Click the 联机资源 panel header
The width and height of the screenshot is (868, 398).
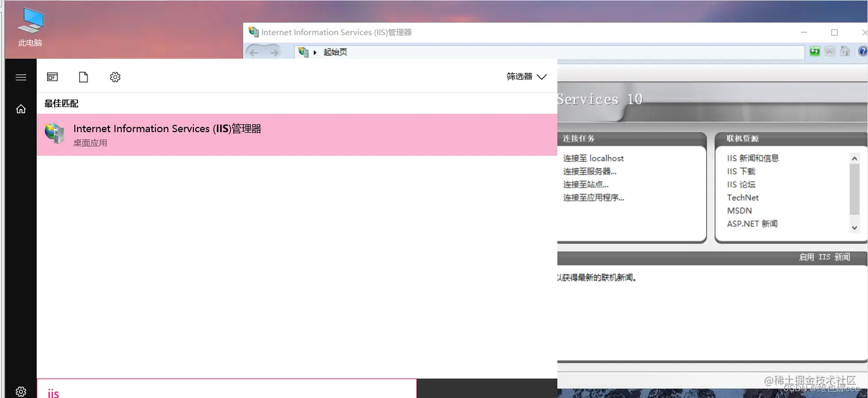[x=742, y=138]
